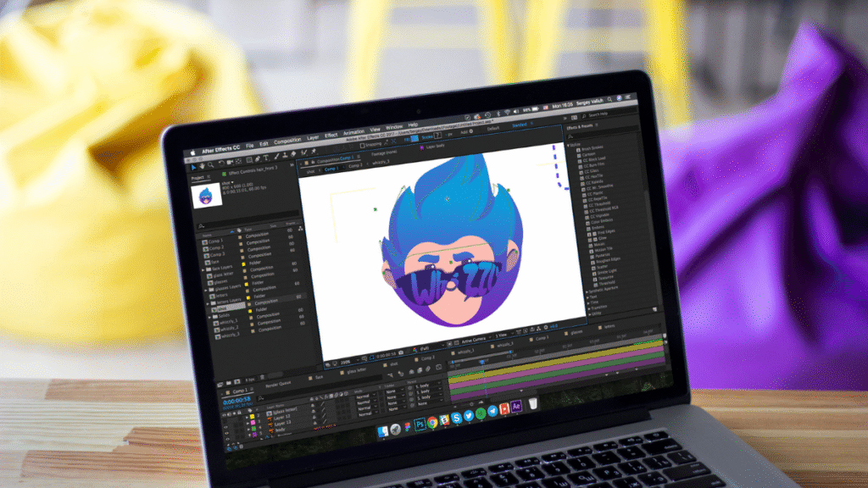Toggle visibility of the body layer
The image size is (868, 488).
227,439
